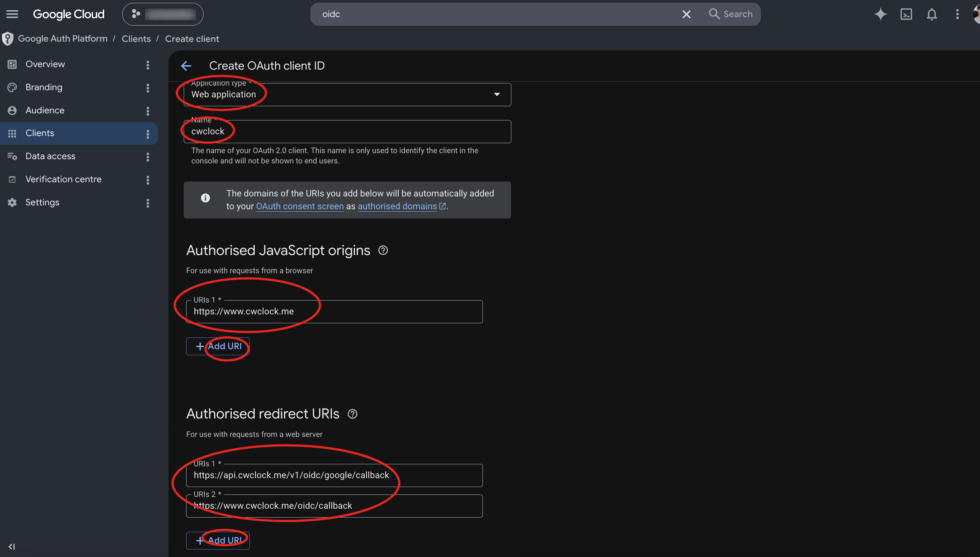The width and height of the screenshot is (980, 557).
Task: Click redirect URIs 2 field
Action: tap(334, 506)
